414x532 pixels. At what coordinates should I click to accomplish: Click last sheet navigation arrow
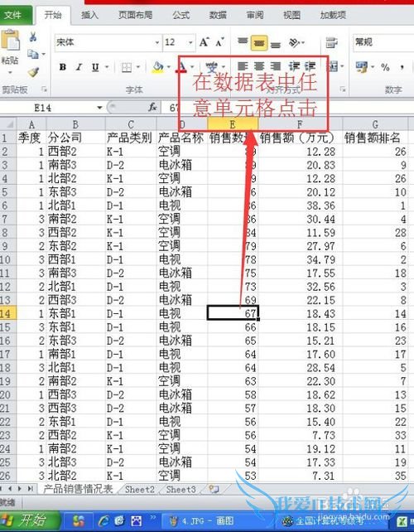click(x=31, y=489)
